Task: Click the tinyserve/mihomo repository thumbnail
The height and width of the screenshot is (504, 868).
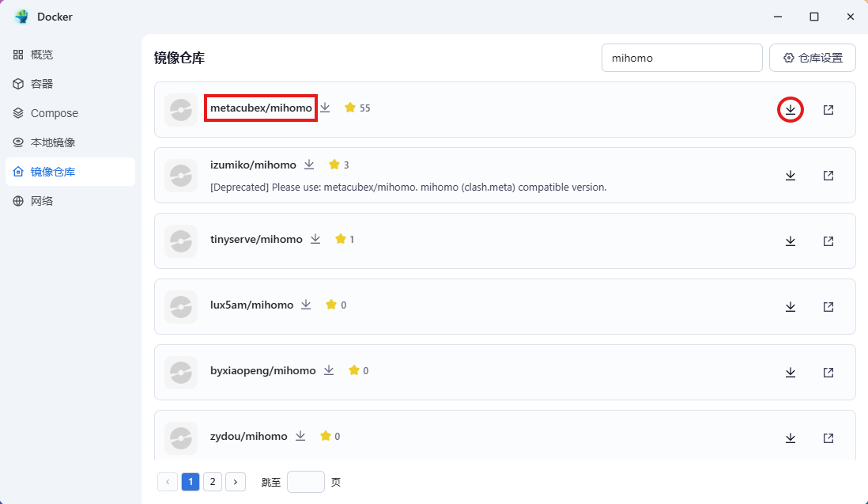Action: [x=181, y=241]
